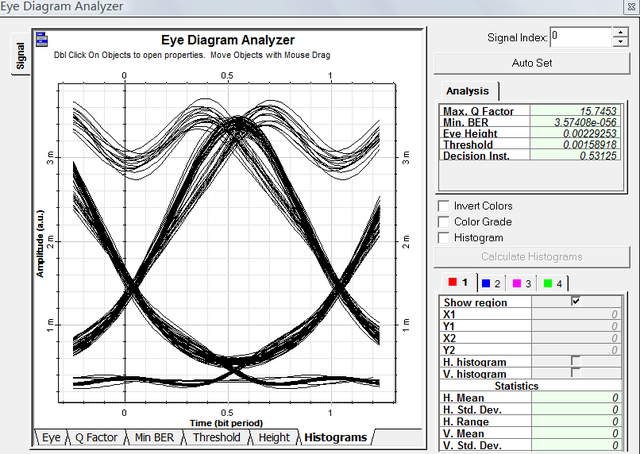Select the vertical Signal tab
The image size is (640, 454).
(20, 55)
